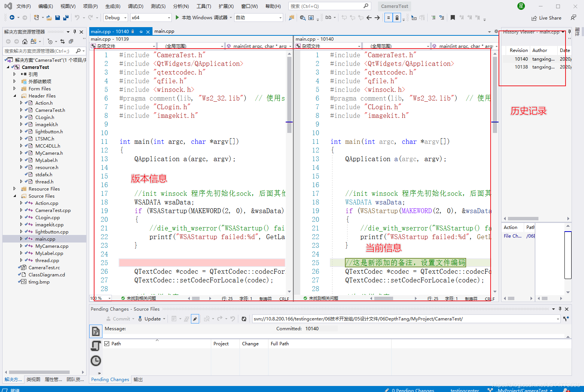Collapse the Header Files folder
Viewport: 584px width, 392px height.
pyautogui.click(x=15, y=95)
